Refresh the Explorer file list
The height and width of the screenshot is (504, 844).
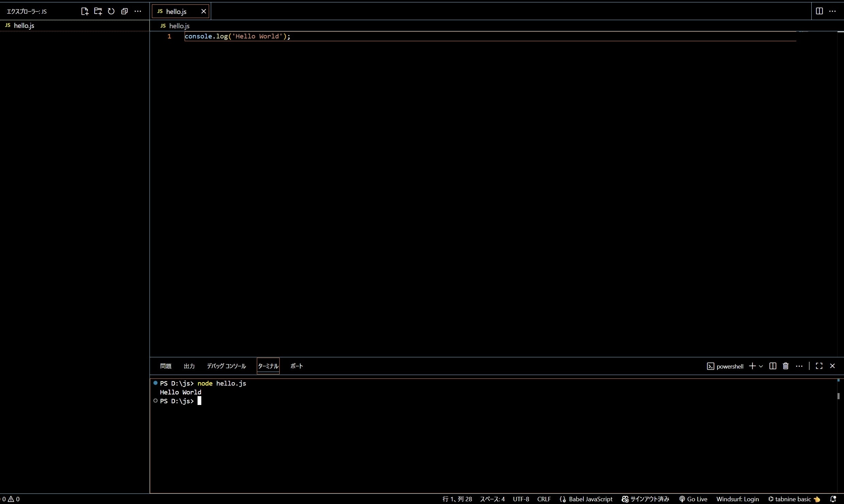point(111,11)
